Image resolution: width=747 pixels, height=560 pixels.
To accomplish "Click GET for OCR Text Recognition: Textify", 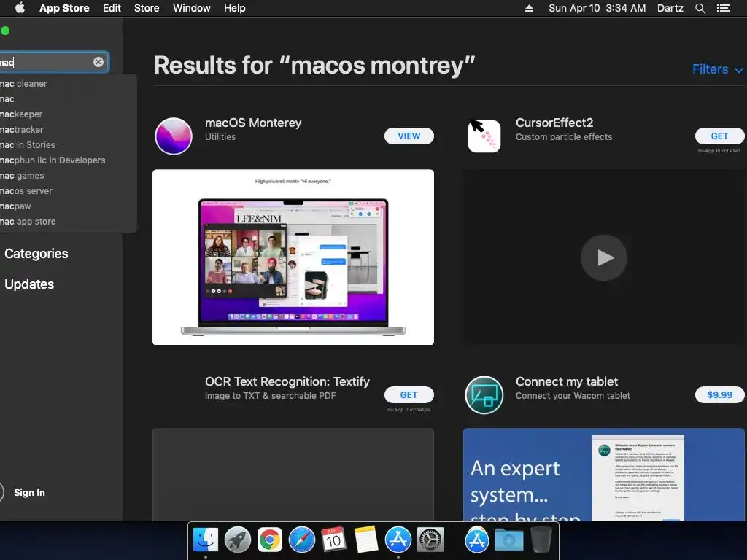I will (409, 394).
